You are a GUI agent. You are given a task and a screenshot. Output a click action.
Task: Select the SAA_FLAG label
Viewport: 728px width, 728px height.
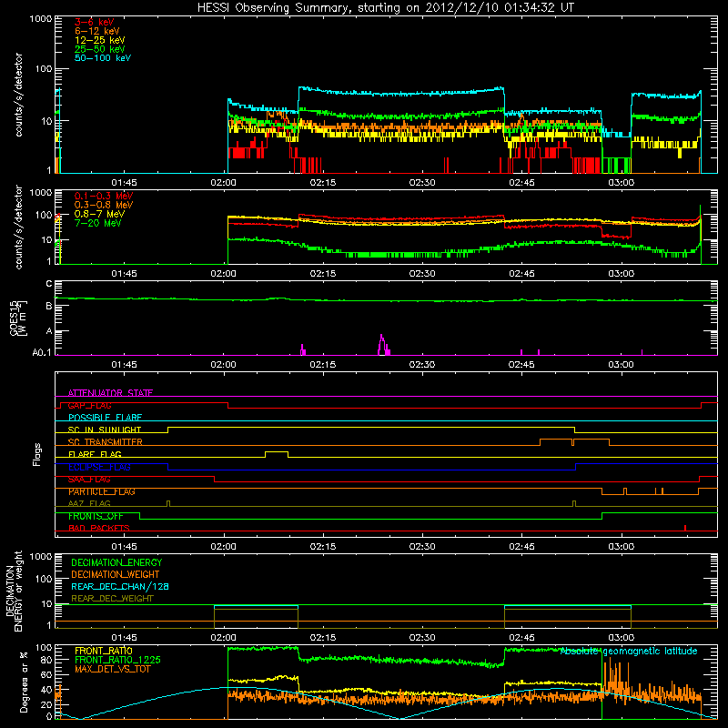pos(89,480)
